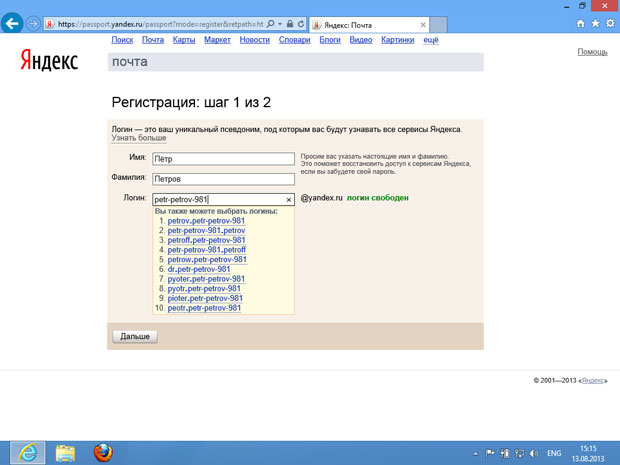Viewport: 620px width, 465px height.
Task: Open the "Карты" top navigation link
Action: tap(183, 40)
